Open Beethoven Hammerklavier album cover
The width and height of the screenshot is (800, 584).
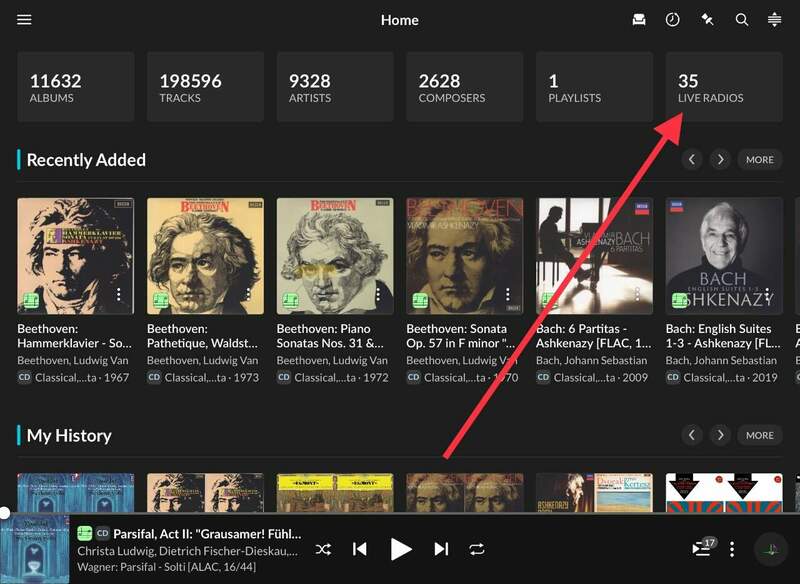pos(76,256)
